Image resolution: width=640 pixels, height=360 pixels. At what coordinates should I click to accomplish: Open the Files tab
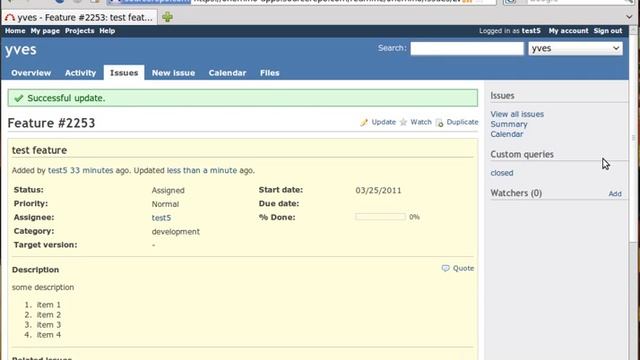coord(270,73)
